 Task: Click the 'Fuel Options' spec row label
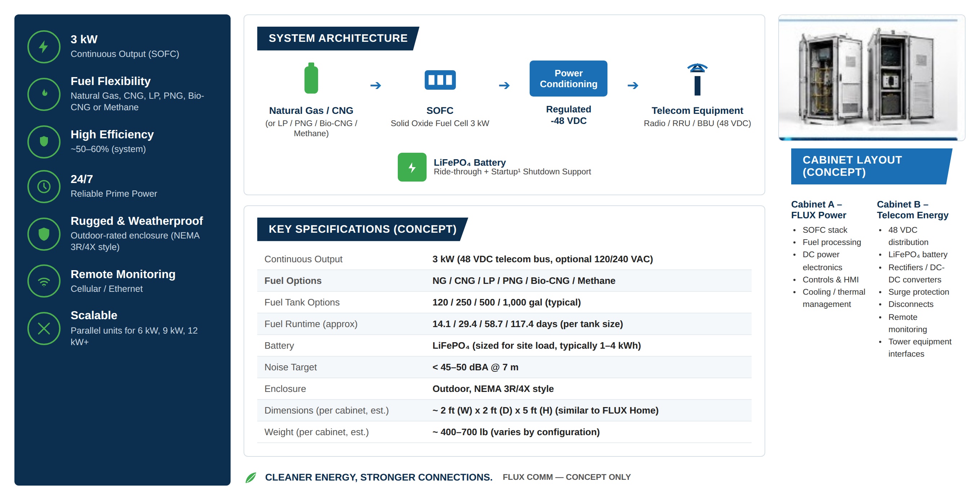pyautogui.click(x=293, y=281)
